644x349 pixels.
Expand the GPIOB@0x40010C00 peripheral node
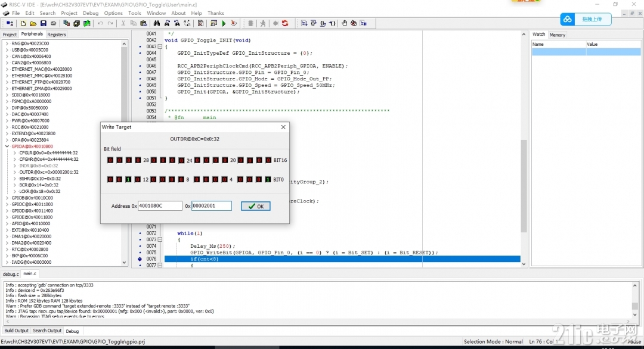coord(7,198)
